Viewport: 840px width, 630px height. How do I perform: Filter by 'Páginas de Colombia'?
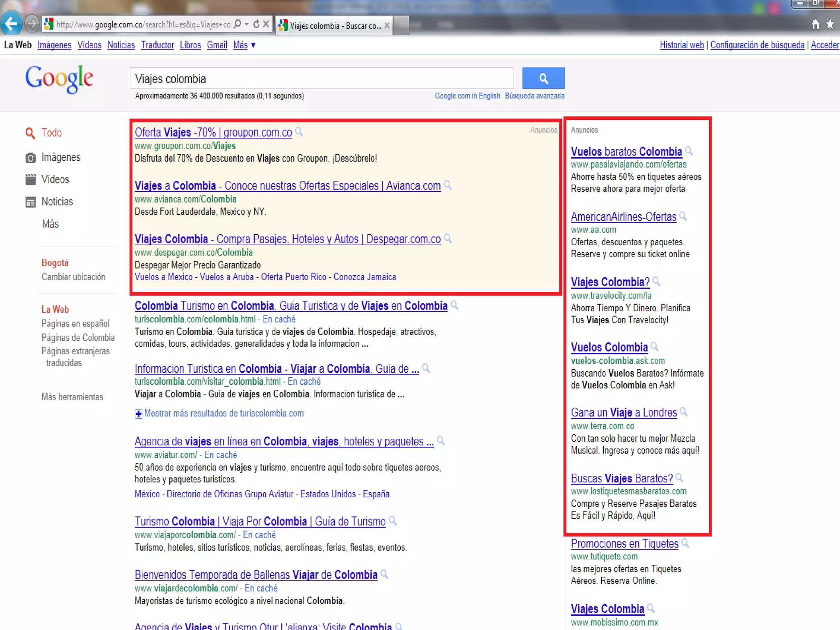click(x=78, y=338)
